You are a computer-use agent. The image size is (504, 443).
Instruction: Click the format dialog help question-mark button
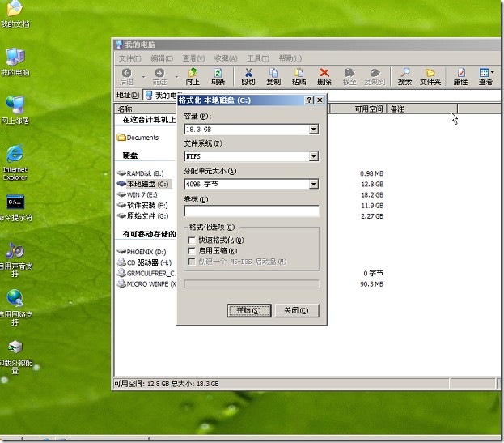[309, 100]
